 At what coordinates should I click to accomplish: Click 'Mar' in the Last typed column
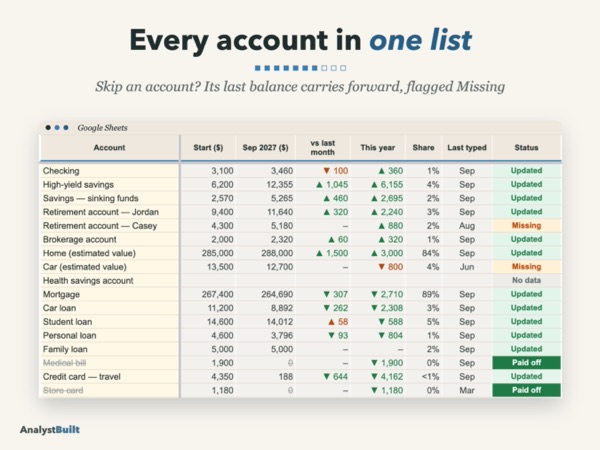pos(467,391)
